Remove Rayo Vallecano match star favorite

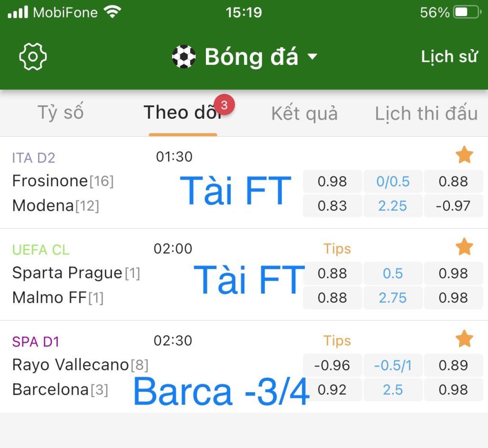click(464, 338)
